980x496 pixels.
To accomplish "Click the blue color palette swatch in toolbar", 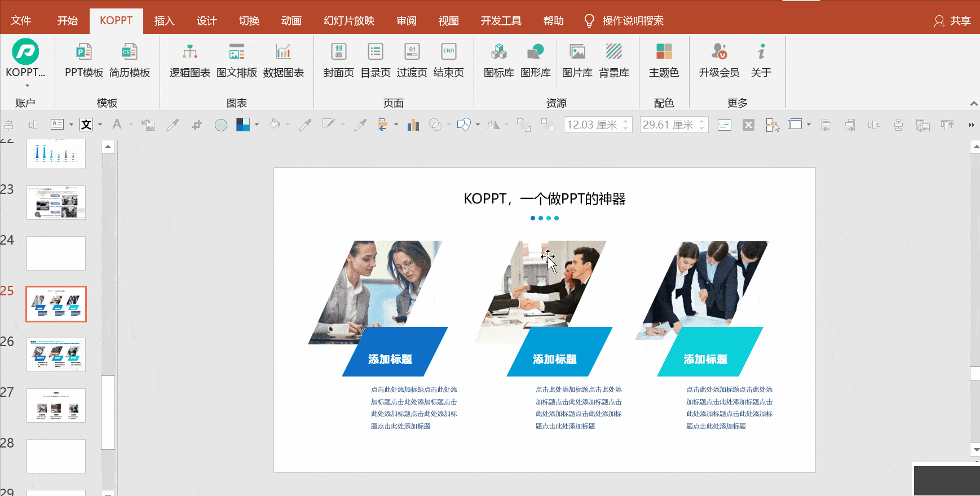I will 243,125.
